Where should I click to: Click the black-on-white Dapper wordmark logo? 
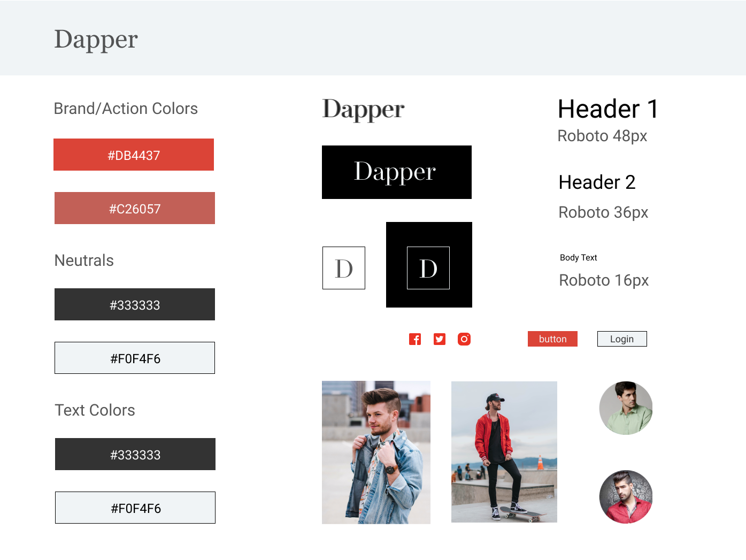click(x=364, y=110)
